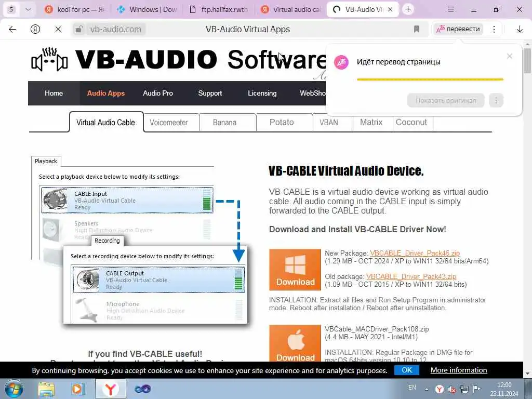Image resolution: width=532 pixels, height=399 pixels.
Task: Stop page loading with the X icon
Action: [x=58, y=29]
